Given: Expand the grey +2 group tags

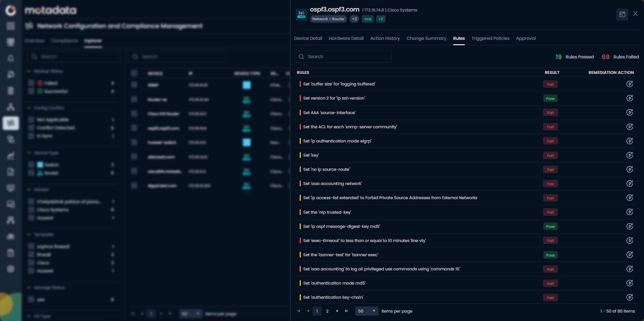Looking at the screenshot, I should point(354,19).
